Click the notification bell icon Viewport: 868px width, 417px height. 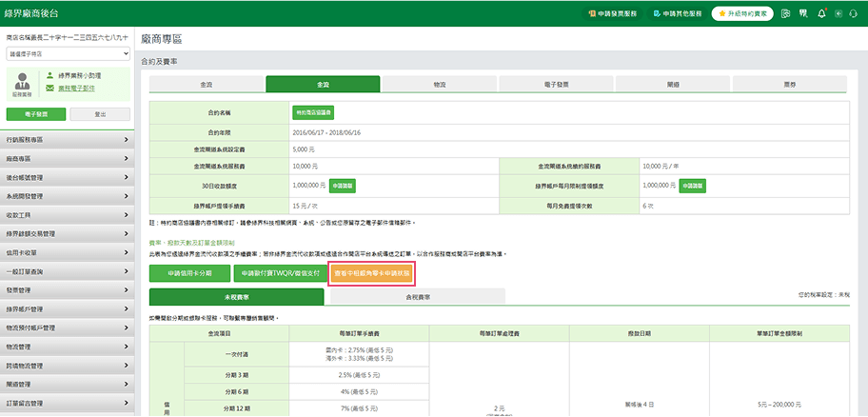pyautogui.click(x=822, y=14)
